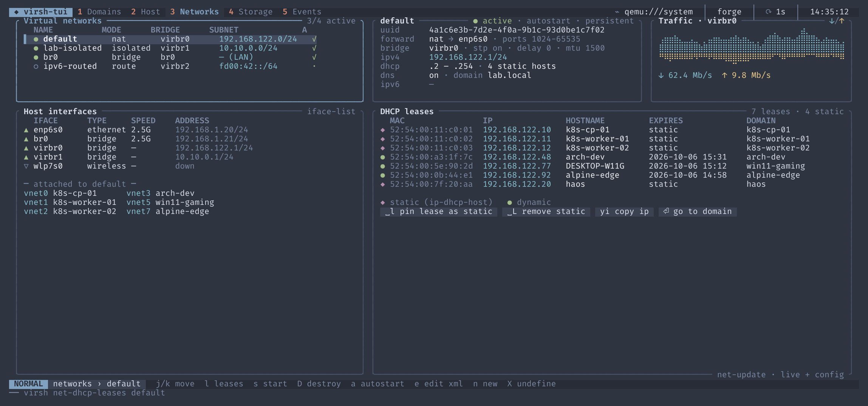Click dynamic dot icon for alpine-edge lease

[383, 175]
